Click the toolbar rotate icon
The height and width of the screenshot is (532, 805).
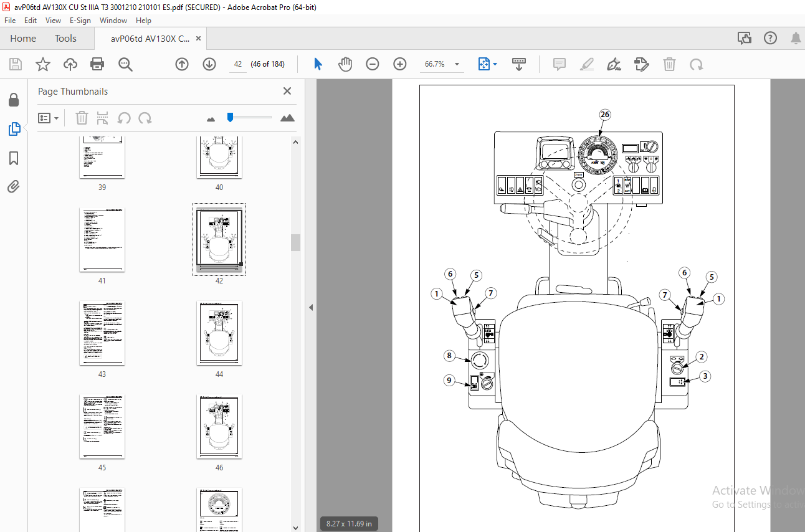[696, 64]
